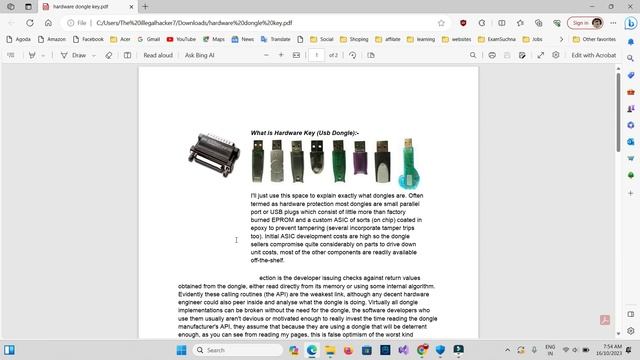This screenshot has width=640, height=360.
Task: Go to browser home page
Action: (x=48, y=23)
